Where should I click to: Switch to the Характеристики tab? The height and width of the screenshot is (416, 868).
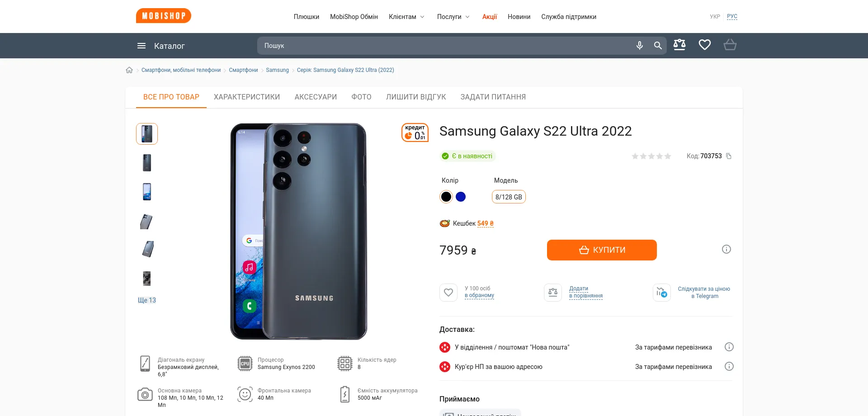(x=247, y=97)
